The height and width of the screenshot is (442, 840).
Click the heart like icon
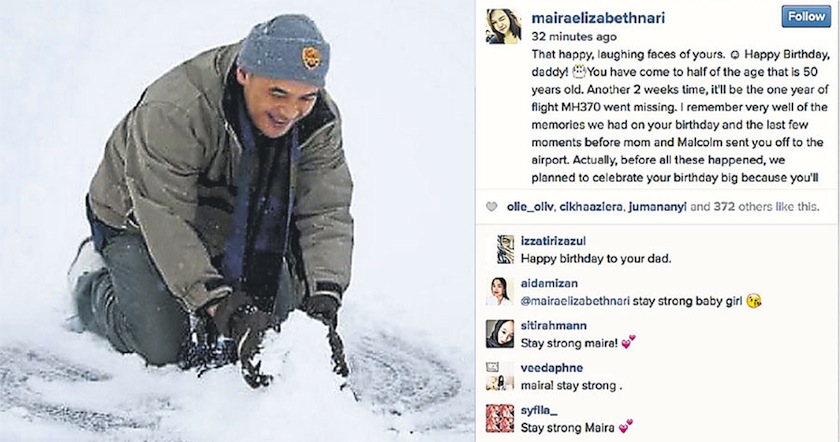(x=491, y=207)
